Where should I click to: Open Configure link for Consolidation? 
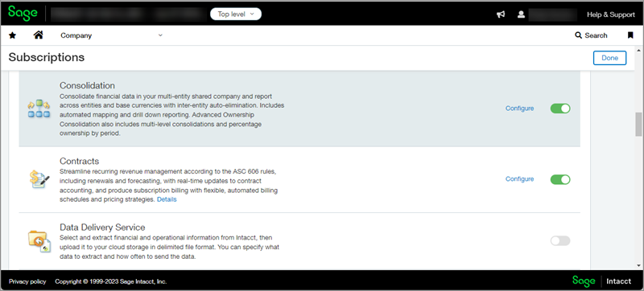point(519,109)
